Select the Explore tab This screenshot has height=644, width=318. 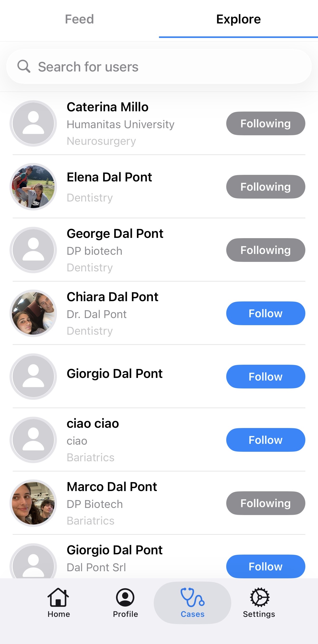(238, 19)
